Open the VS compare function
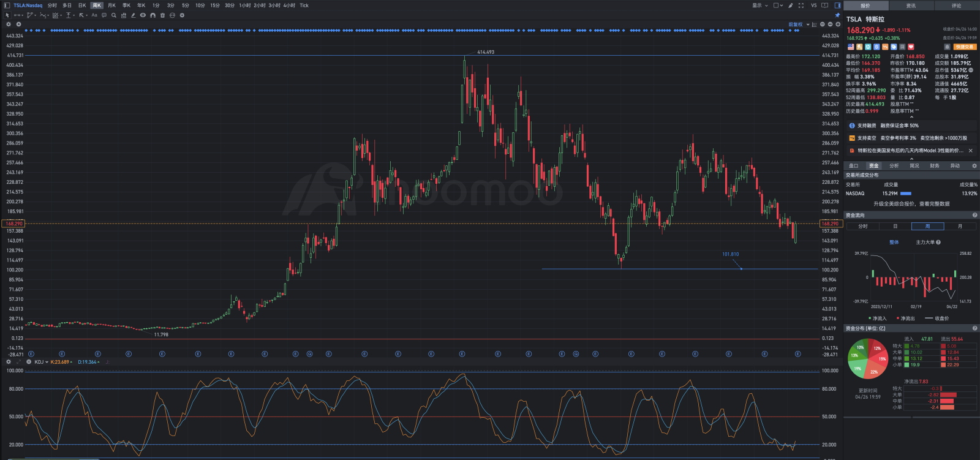The width and height of the screenshot is (980, 460). click(814, 6)
